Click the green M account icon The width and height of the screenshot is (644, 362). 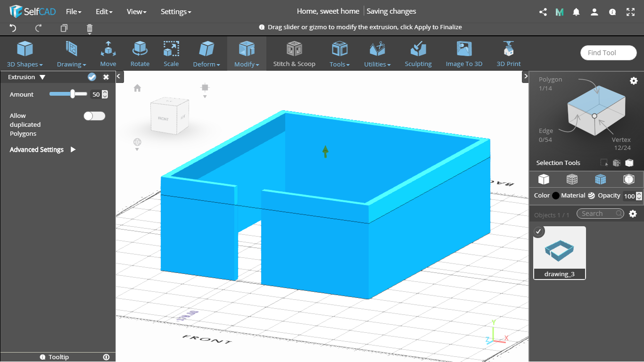[x=560, y=12]
